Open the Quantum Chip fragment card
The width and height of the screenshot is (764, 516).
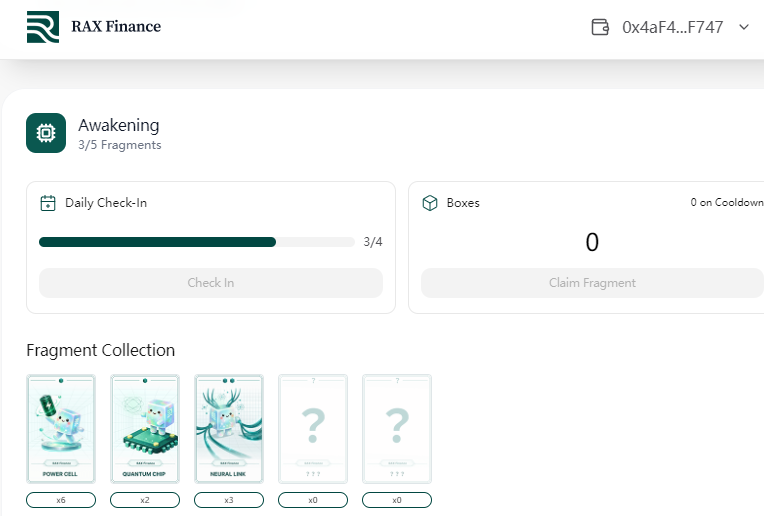(x=145, y=429)
